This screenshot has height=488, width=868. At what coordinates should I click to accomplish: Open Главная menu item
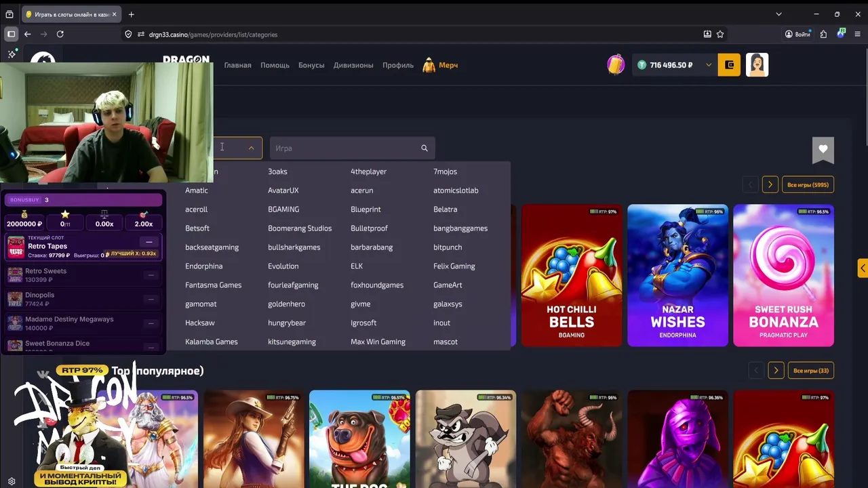pyautogui.click(x=238, y=65)
